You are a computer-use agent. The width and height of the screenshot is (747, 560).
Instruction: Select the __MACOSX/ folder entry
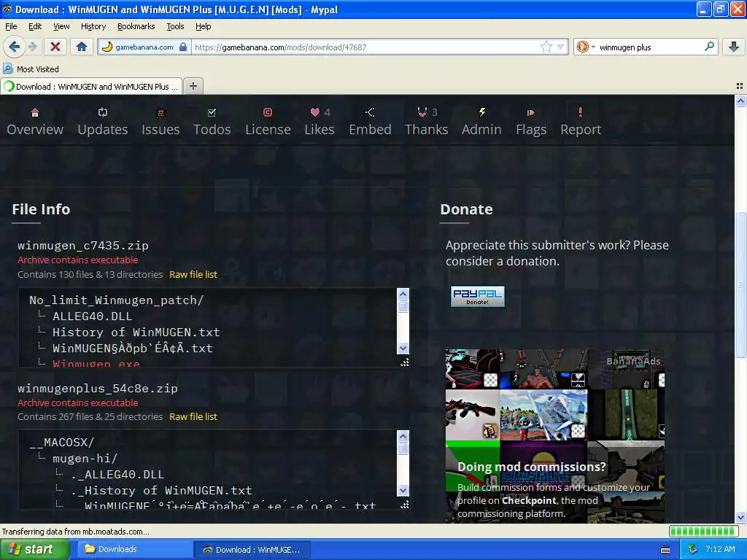pos(62,443)
